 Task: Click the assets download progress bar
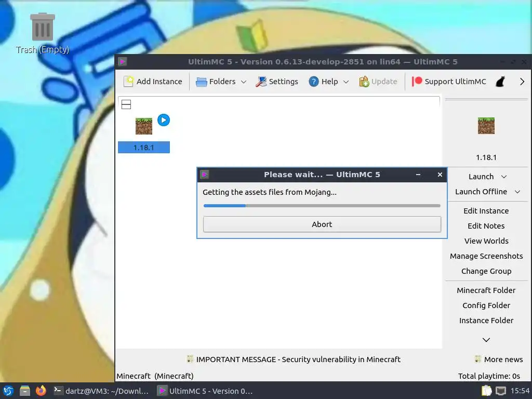(x=322, y=206)
